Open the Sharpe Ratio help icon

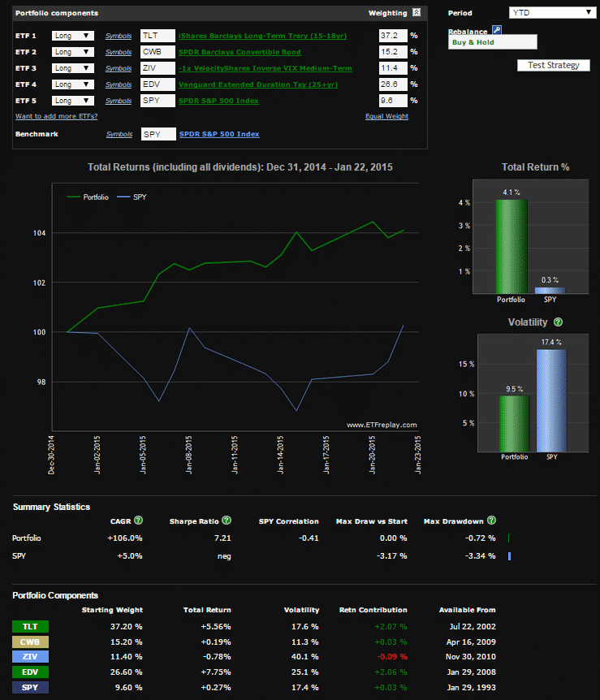pyautogui.click(x=227, y=520)
